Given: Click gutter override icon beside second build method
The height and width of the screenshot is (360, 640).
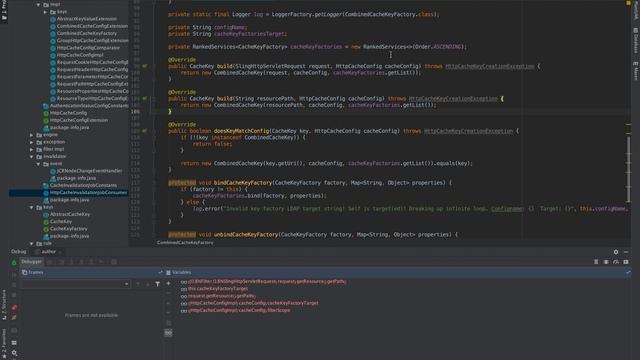Looking at the screenshot, I should (x=144, y=98).
